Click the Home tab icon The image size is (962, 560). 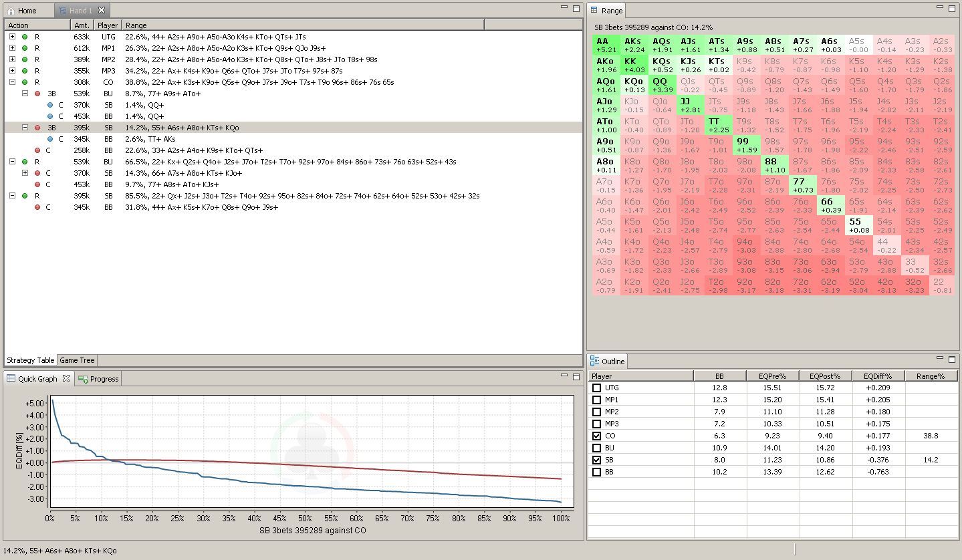point(11,11)
